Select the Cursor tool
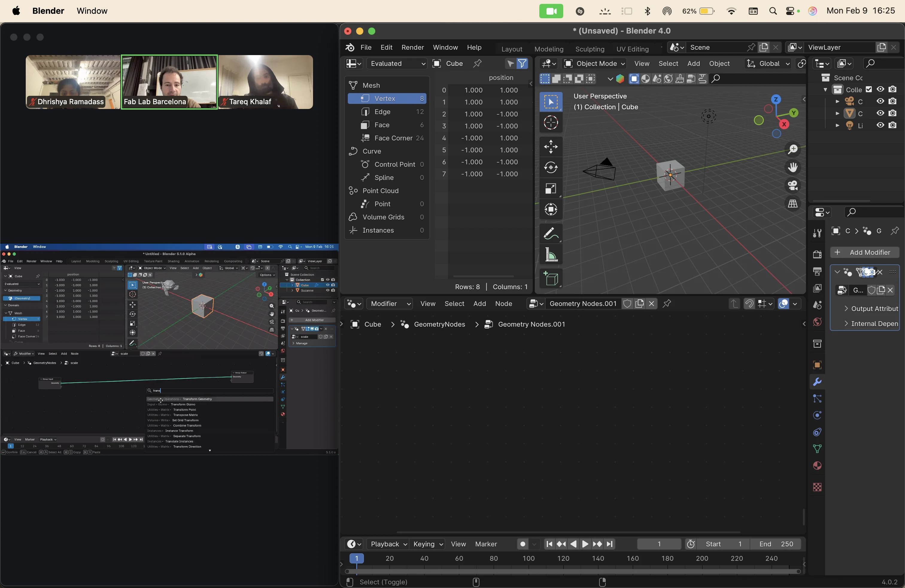This screenshot has width=905, height=588. pos(551,122)
